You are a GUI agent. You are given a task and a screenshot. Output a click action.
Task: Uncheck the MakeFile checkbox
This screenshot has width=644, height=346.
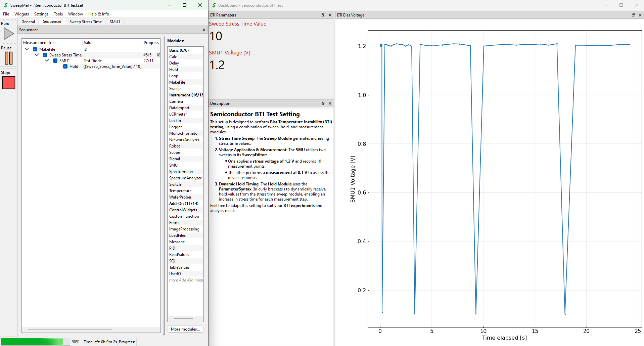coord(35,49)
